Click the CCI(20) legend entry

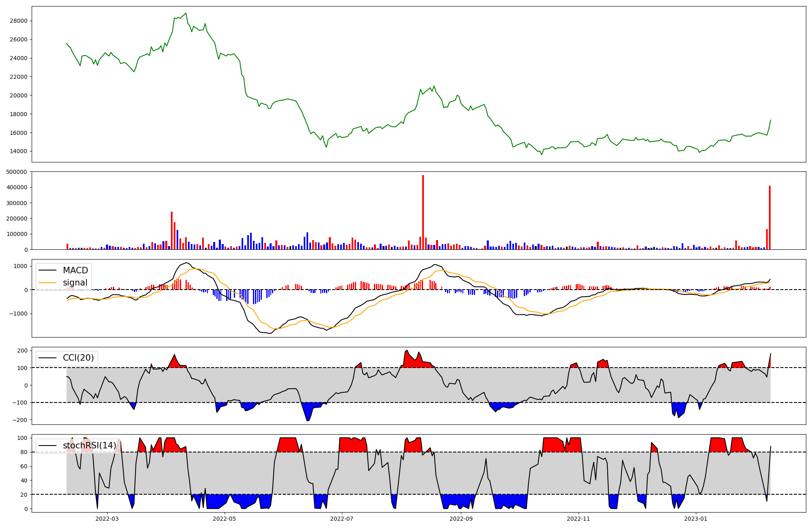78,358
